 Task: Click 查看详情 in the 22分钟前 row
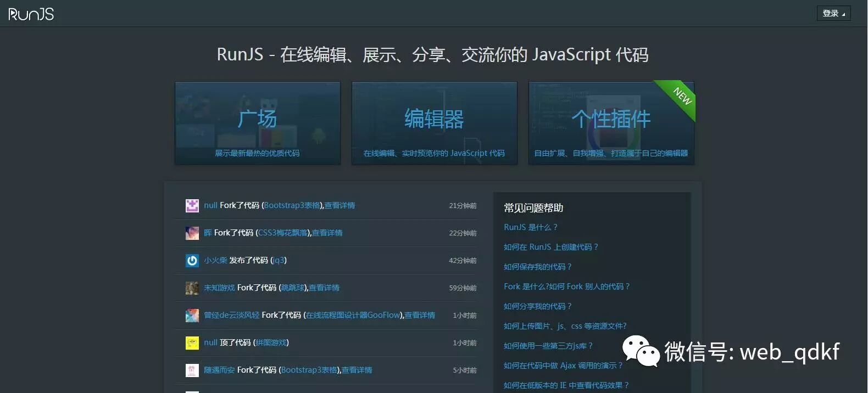[x=327, y=233]
